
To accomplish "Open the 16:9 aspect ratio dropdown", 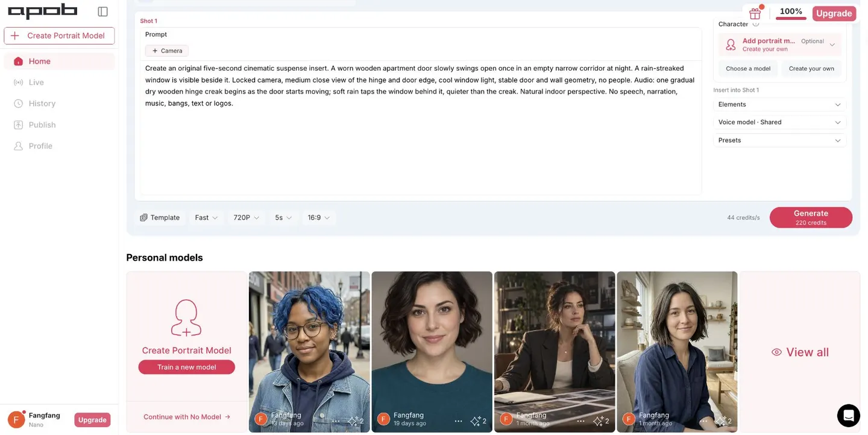I will tap(319, 218).
